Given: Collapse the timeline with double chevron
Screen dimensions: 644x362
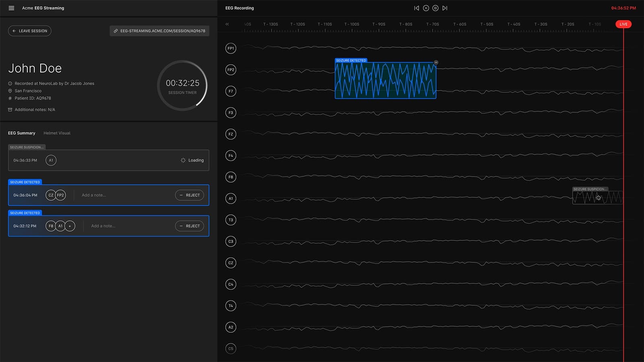Looking at the screenshot, I should [x=227, y=24].
